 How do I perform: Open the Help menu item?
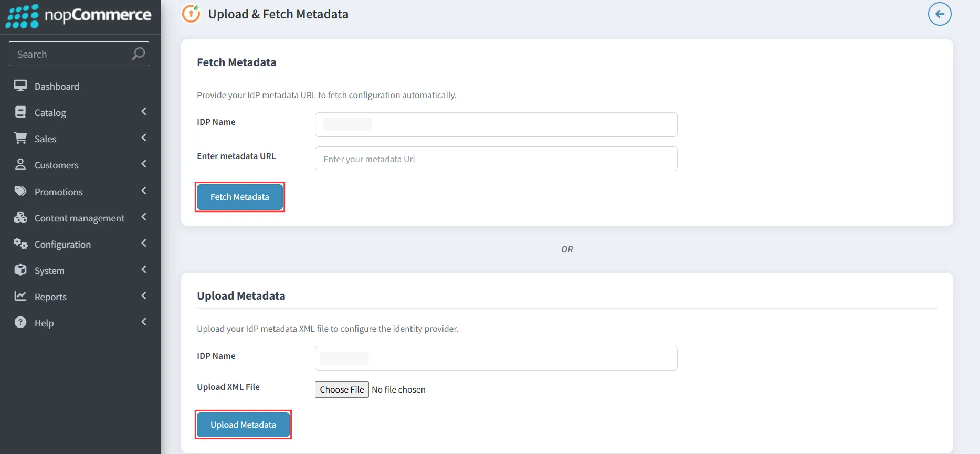80,323
